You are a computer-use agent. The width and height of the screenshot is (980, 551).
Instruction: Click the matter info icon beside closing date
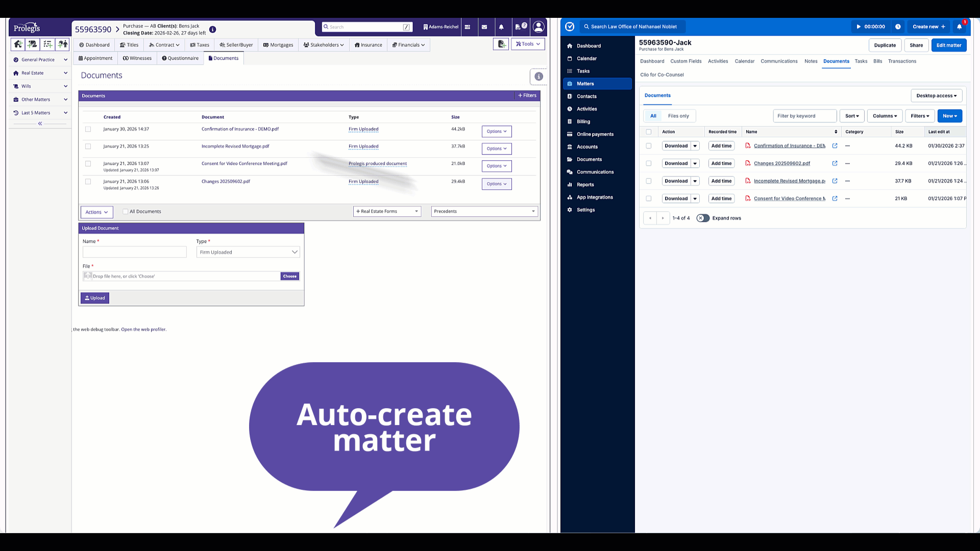point(213,30)
